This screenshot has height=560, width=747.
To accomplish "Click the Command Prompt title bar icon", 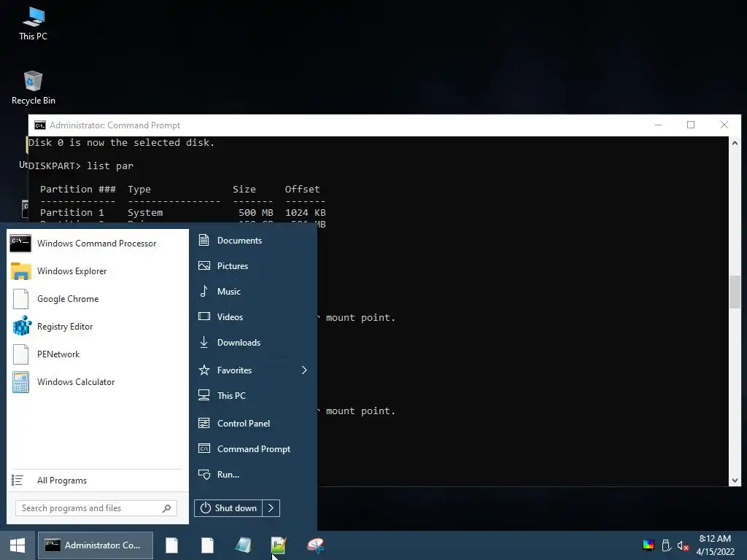I will click(40, 125).
